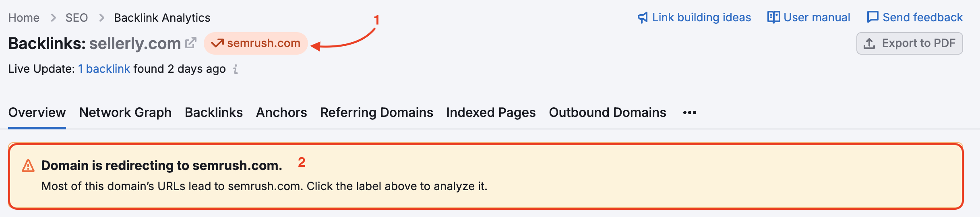The height and width of the screenshot is (217, 980).
Task: Open the 1 backlink link
Action: 104,69
